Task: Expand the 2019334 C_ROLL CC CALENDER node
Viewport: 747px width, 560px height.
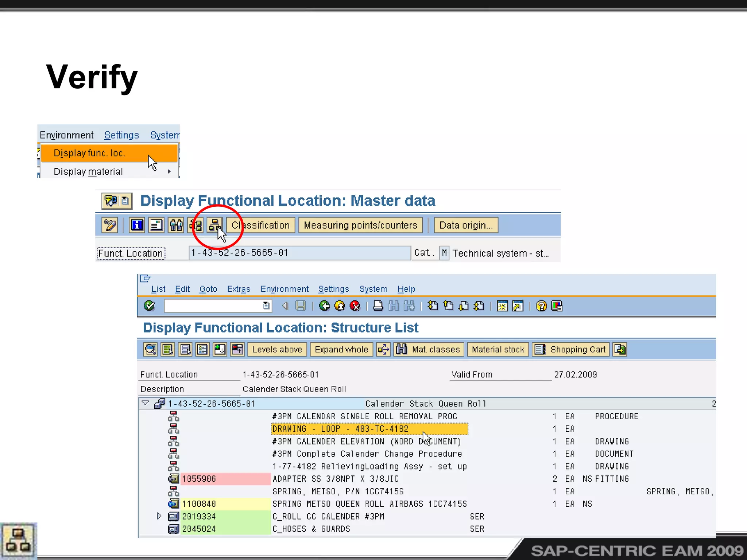Action: point(159,516)
